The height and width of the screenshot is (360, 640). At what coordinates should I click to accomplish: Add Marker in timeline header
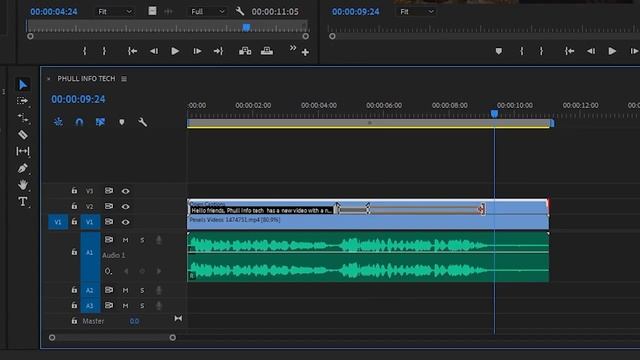pos(122,122)
